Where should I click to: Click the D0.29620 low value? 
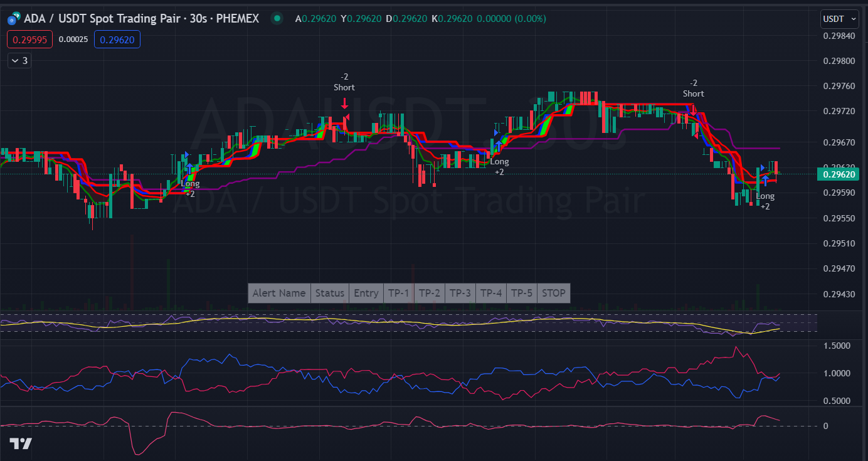tap(406, 19)
